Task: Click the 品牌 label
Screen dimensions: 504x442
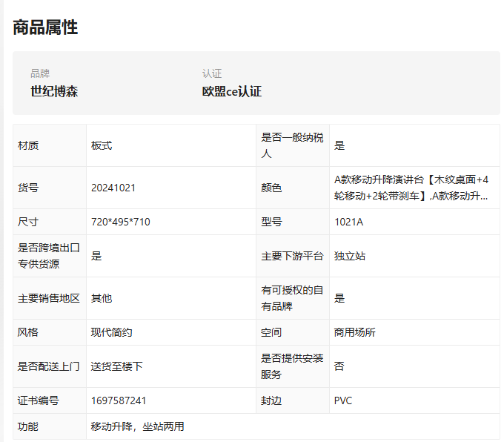Action: tap(40, 73)
